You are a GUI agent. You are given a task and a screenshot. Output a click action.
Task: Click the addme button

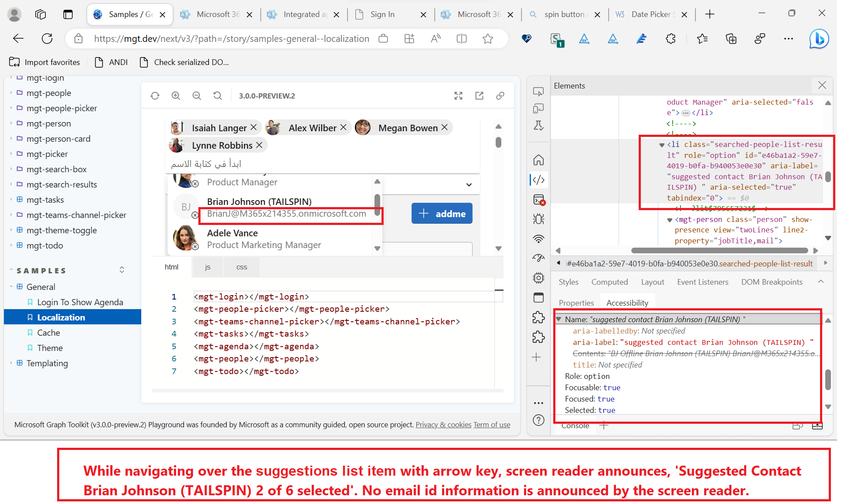tap(442, 213)
